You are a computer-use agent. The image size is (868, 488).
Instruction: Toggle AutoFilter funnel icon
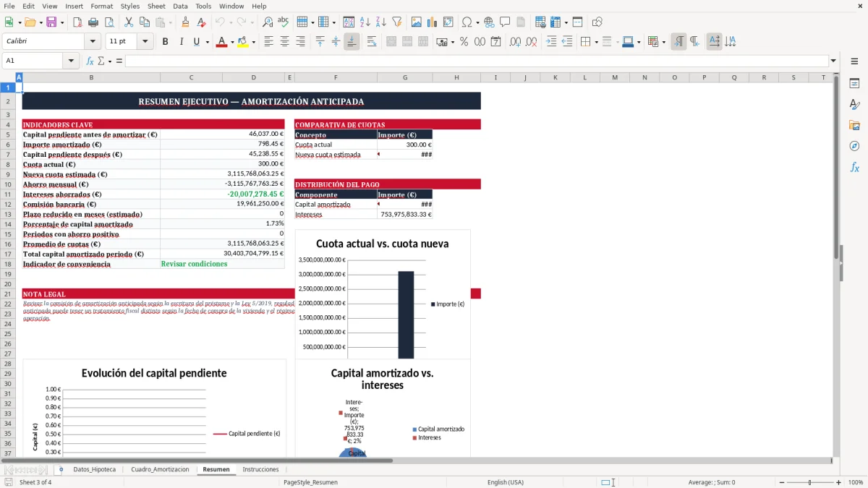pos(396,22)
